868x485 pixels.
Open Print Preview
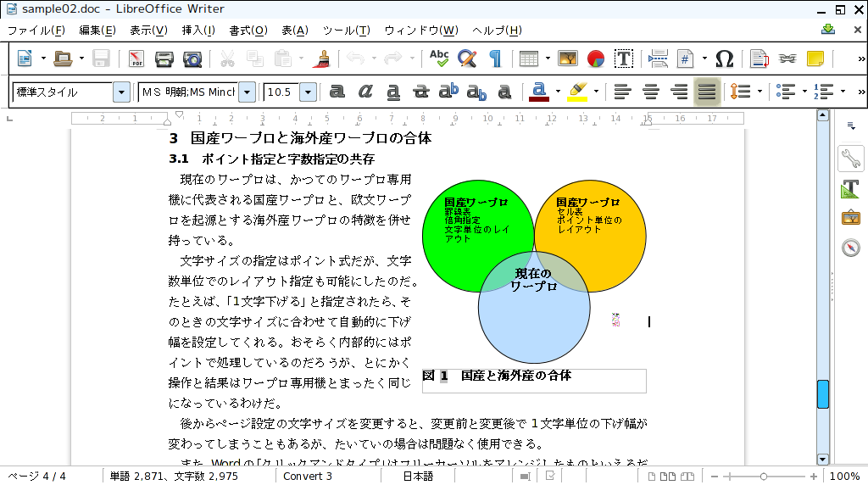pos(192,59)
